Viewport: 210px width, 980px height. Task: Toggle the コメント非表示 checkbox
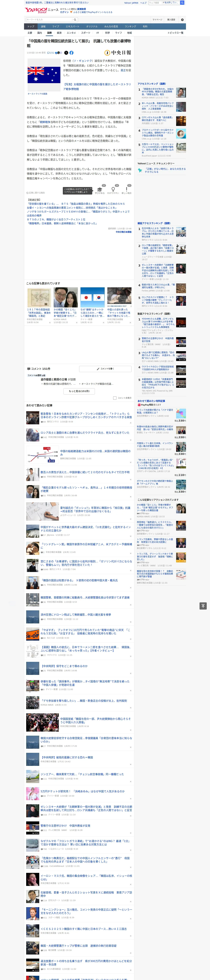(115, 398)
